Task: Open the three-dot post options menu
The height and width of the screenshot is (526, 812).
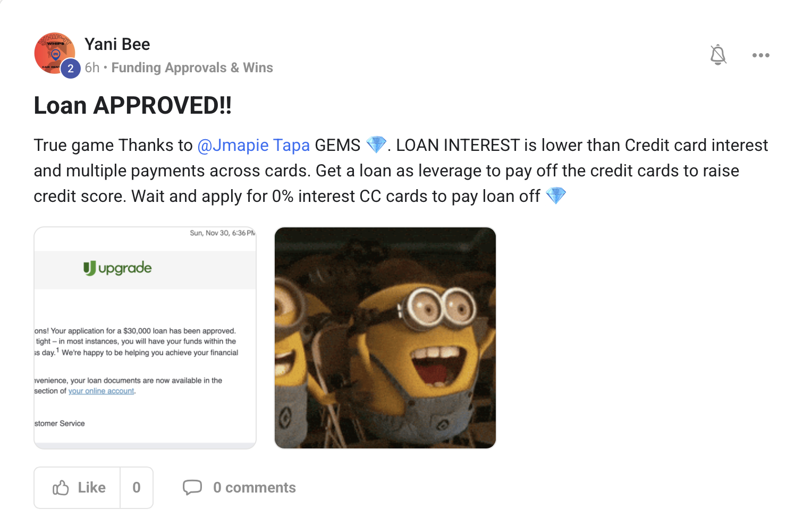Action: tap(760, 55)
